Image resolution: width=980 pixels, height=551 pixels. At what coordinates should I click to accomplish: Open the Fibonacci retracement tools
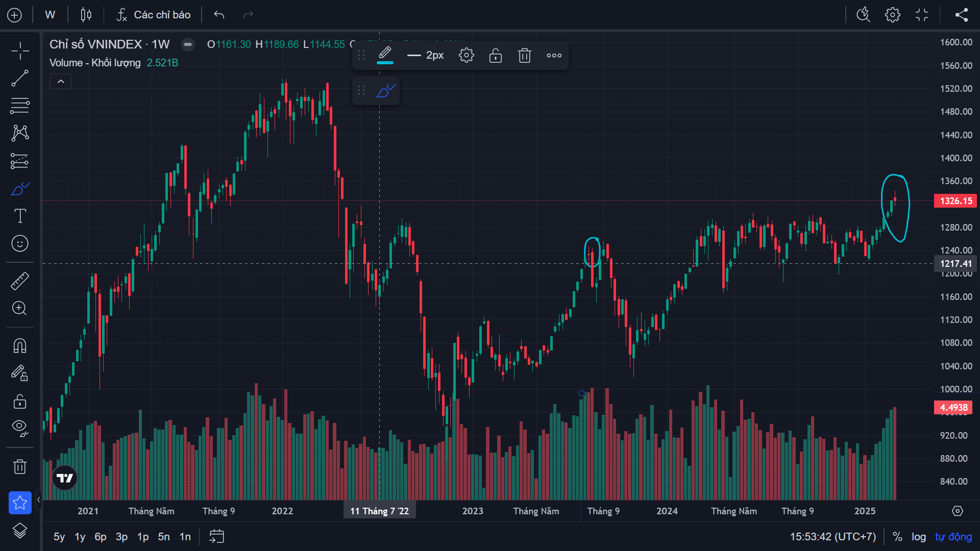pos(20,106)
